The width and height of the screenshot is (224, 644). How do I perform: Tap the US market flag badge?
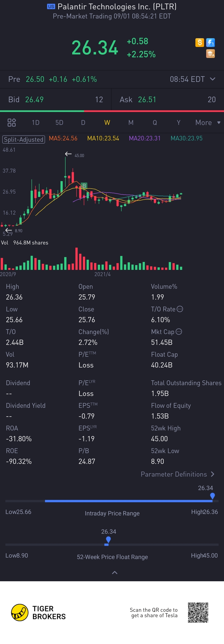click(x=51, y=6)
